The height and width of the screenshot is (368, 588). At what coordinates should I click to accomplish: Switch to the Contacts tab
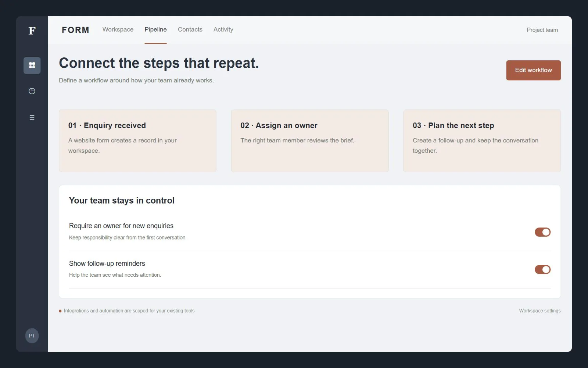190,29
